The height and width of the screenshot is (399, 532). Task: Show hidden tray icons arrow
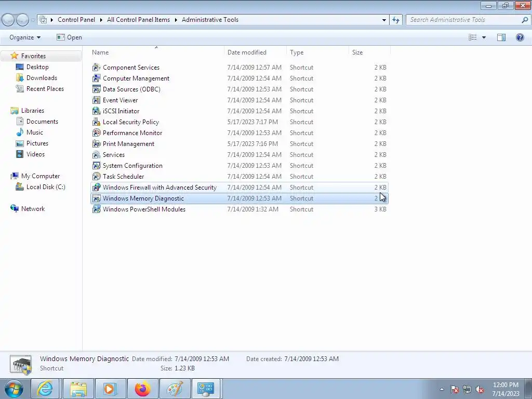[442, 390]
